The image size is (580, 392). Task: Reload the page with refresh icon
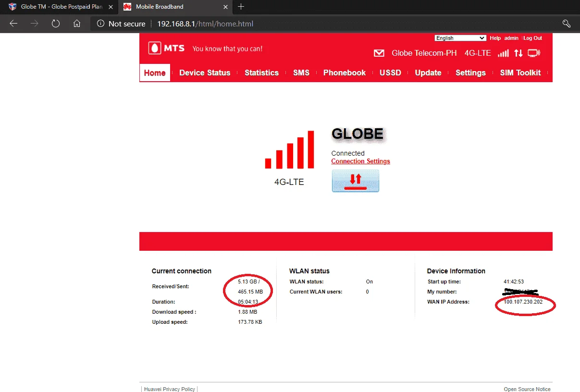pyautogui.click(x=55, y=24)
